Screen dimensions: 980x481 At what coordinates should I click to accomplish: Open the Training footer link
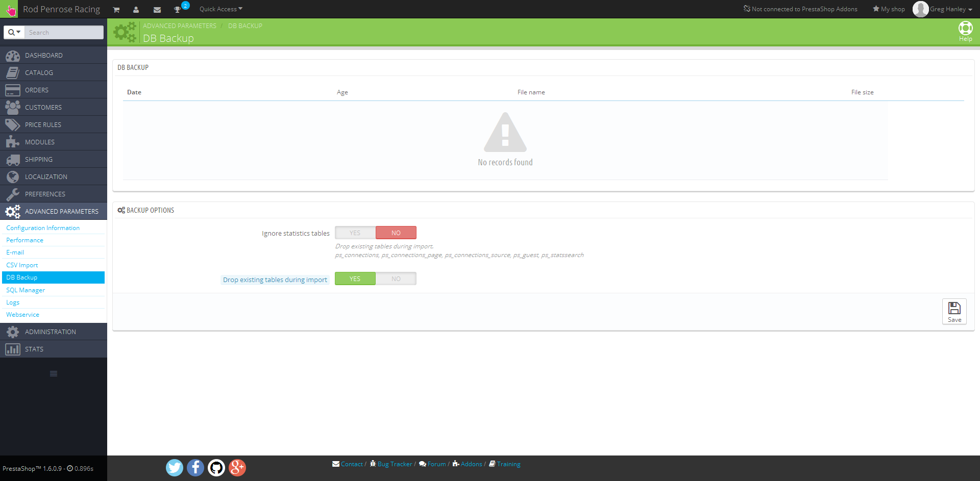point(508,464)
